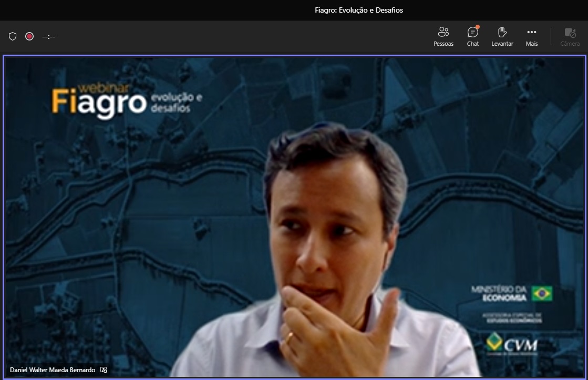Click the icon beside the presenter's name
The width and height of the screenshot is (588, 380).
pos(104,370)
